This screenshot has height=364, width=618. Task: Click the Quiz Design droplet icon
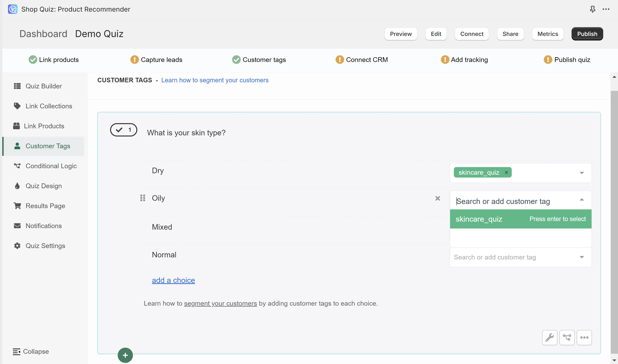pyautogui.click(x=17, y=186)
